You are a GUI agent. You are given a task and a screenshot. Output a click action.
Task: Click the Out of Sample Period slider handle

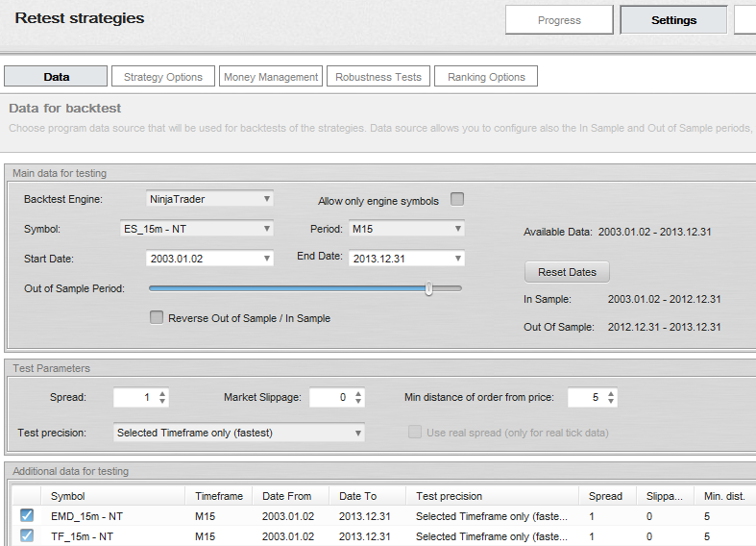point(428,288)
